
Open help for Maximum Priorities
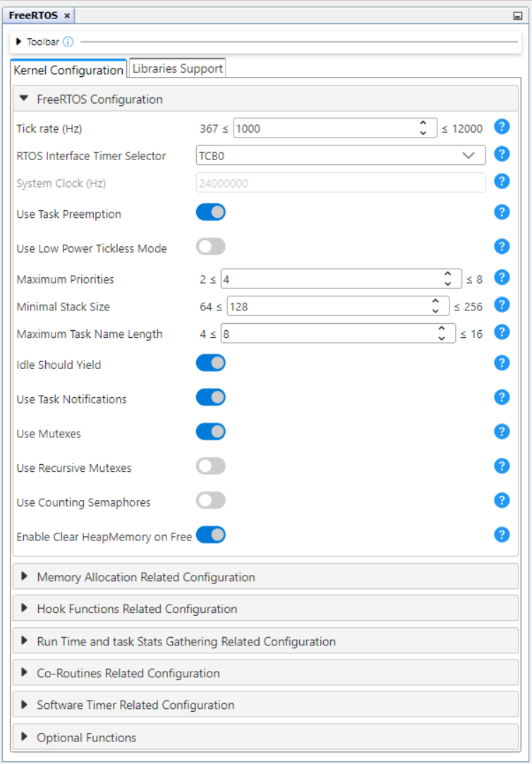[x=502, y=277]
